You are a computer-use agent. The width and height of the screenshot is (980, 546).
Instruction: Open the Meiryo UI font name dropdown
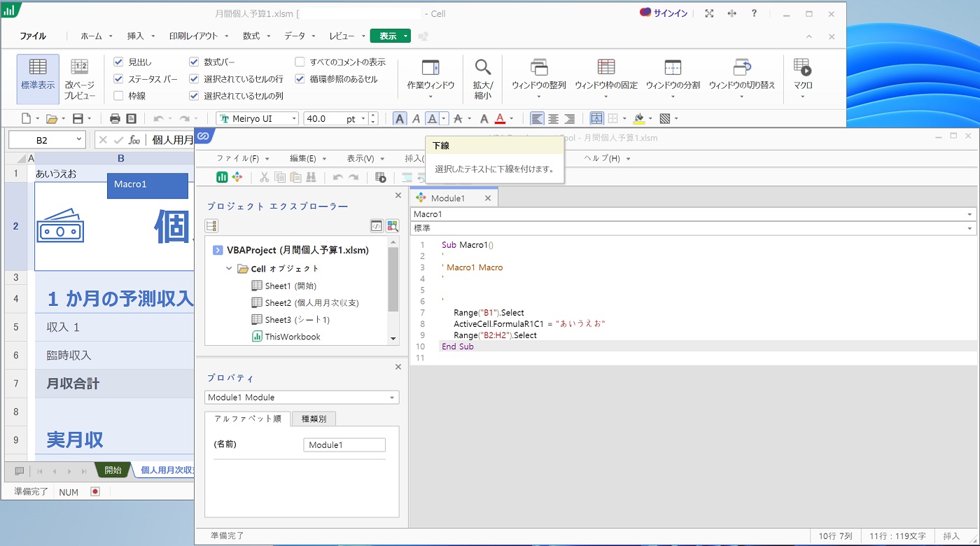tap(293, 119)
